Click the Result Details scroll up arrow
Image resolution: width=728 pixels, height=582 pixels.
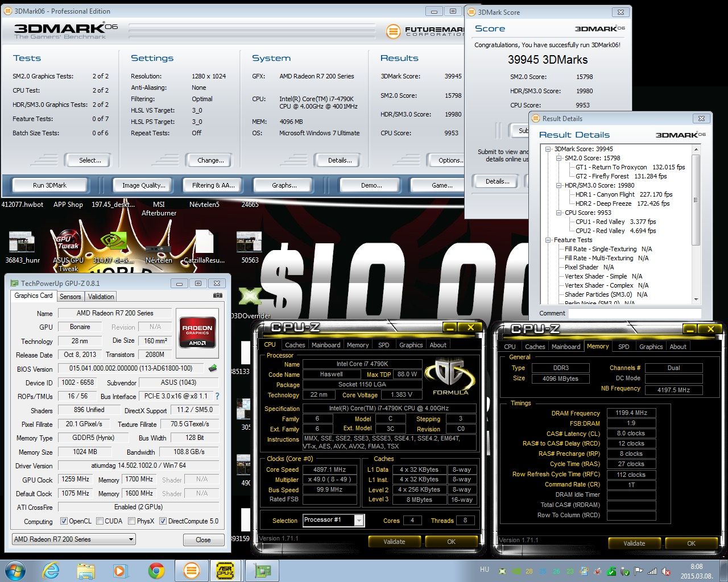pyautogui.click(x=696, y=149)
